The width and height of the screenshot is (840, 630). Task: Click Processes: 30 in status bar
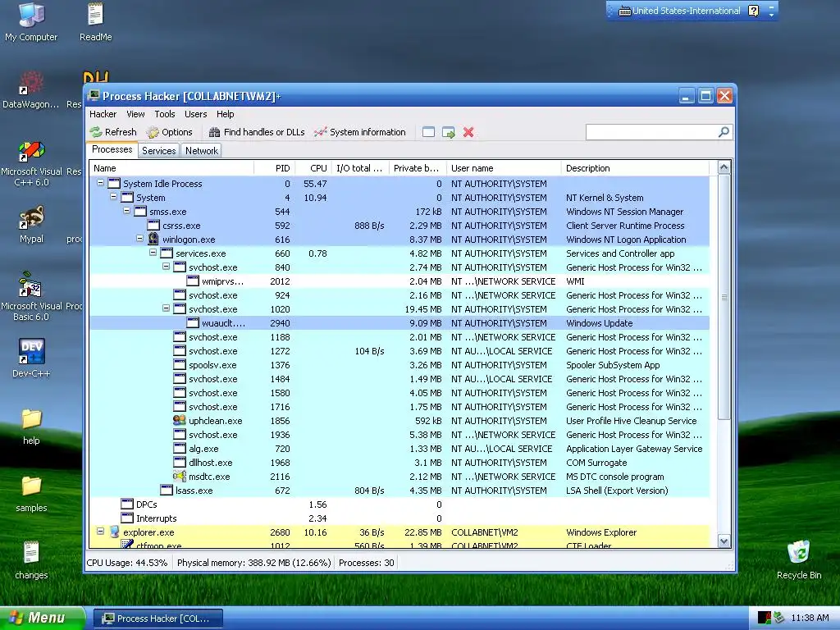(367, 563)
